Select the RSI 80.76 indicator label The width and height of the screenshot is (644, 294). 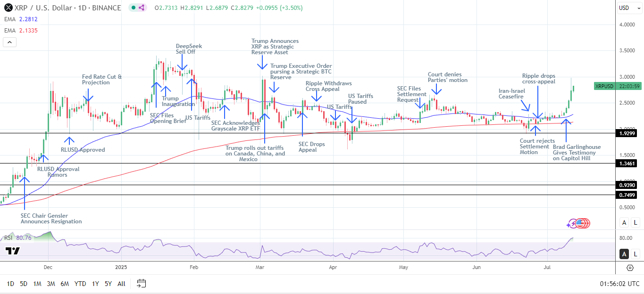coord(18,238)
